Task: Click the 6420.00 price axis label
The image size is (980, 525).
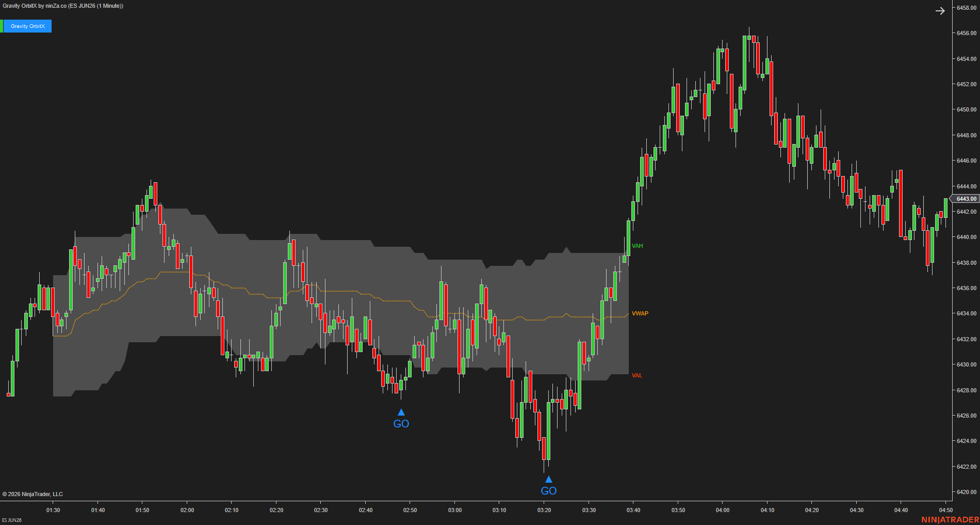Action: coord(966,492)
